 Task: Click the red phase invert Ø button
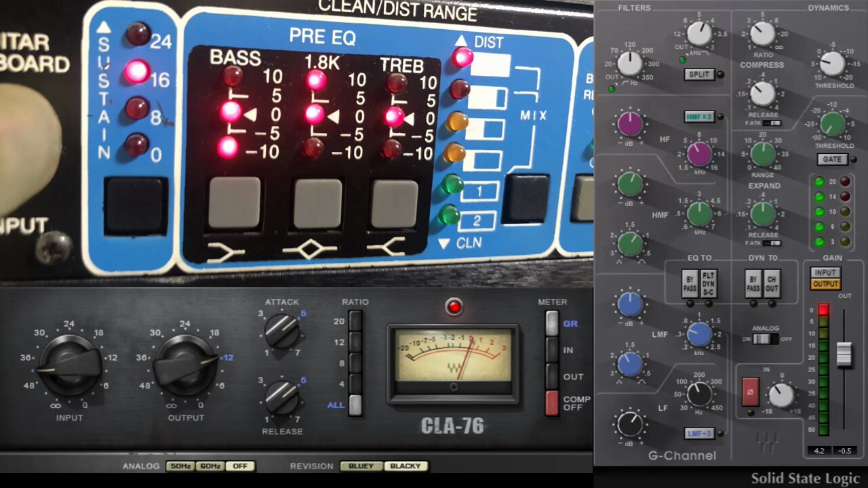tap(751, 391)
